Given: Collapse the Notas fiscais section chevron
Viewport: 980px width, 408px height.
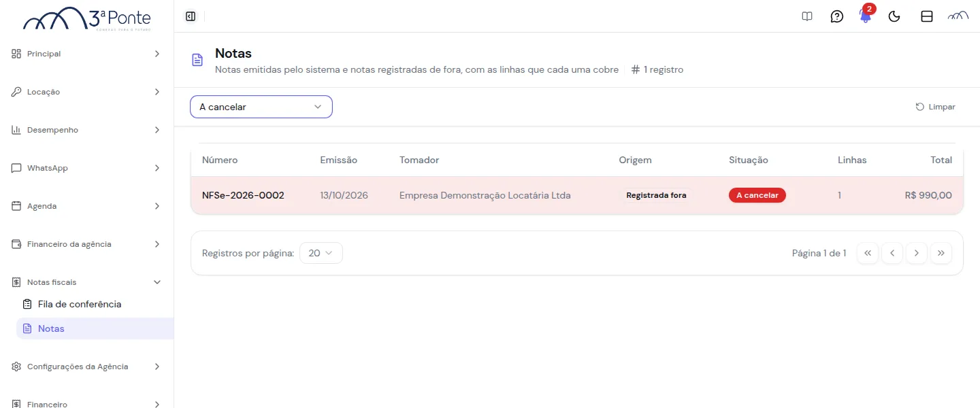Looking at the screenshot, I should pyautogui.click(x=157, y=282).
